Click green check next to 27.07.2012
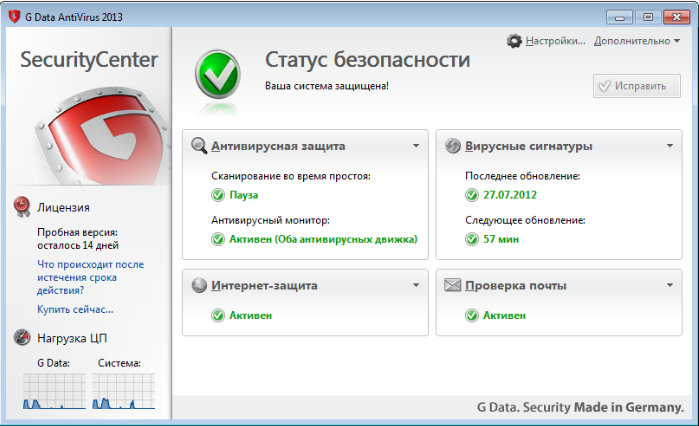 pos(472,195)
